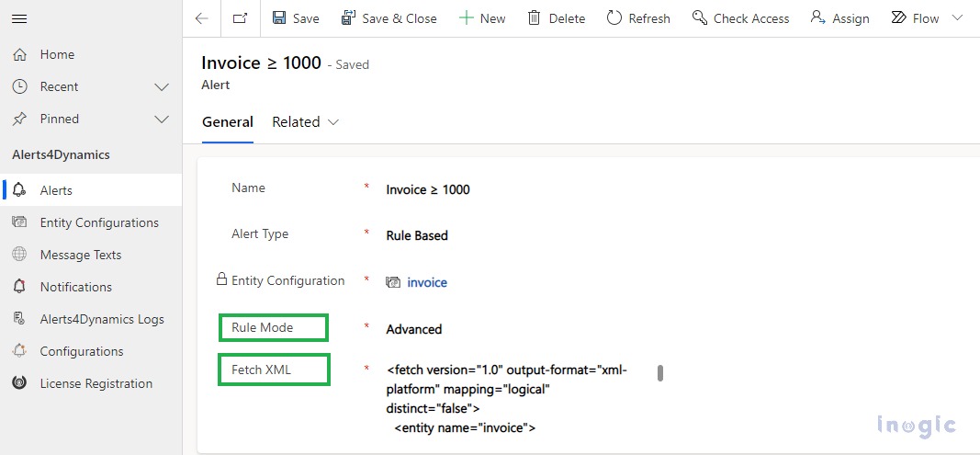980x455 pixels.
Task: Click the Check Access key icon
Action: (x=699, y=18)
